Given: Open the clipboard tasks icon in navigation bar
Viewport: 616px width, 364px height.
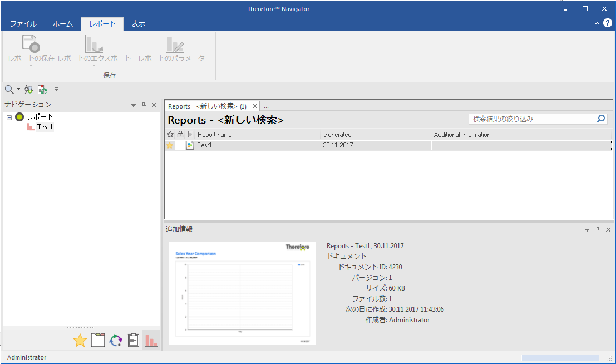Looking at the screenshot, I should click(134, 340).
